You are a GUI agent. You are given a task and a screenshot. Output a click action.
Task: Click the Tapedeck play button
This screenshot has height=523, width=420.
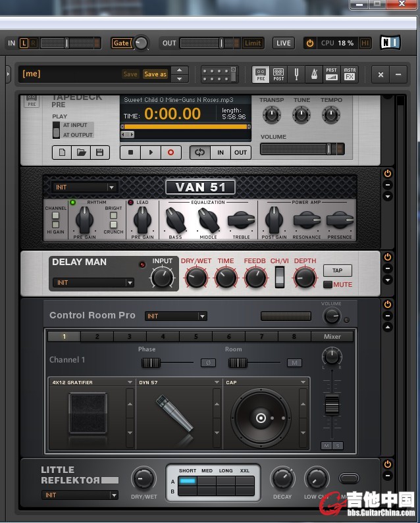pos(151,153)
